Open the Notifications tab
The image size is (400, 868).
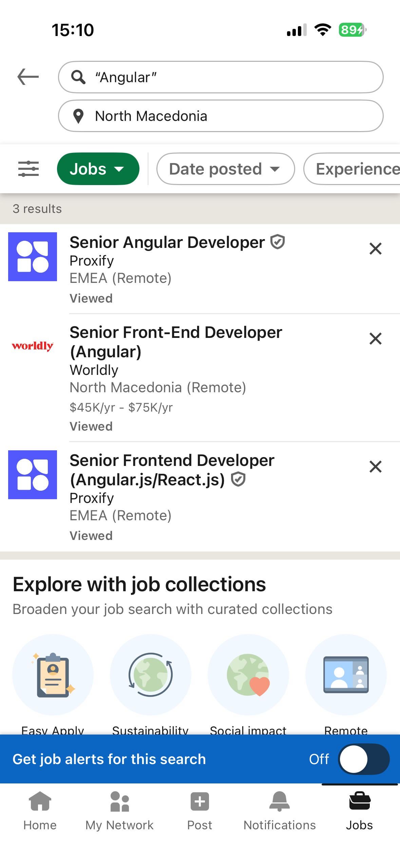pos(280,810)
